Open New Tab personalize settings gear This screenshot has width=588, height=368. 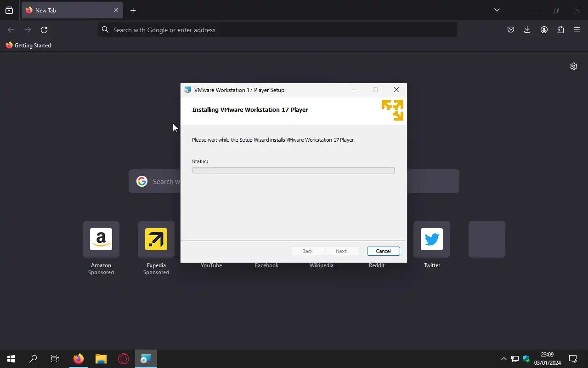tap(574, 66)
